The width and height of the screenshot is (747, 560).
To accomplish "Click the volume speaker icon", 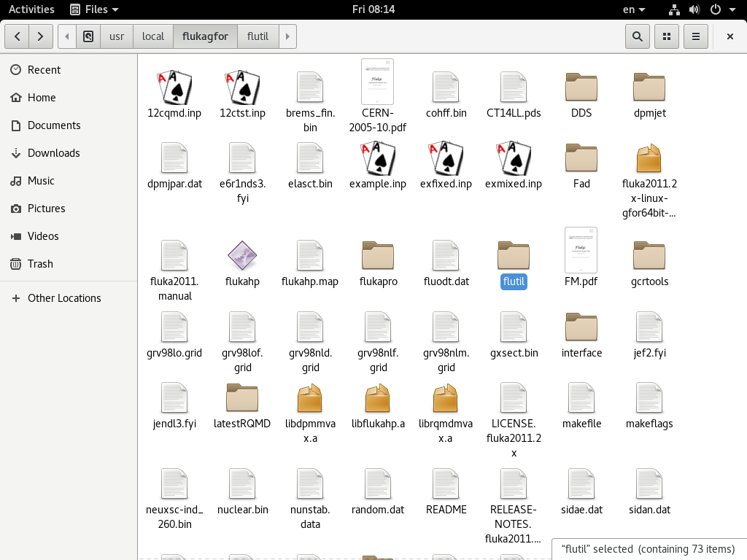I will point(694,9).
